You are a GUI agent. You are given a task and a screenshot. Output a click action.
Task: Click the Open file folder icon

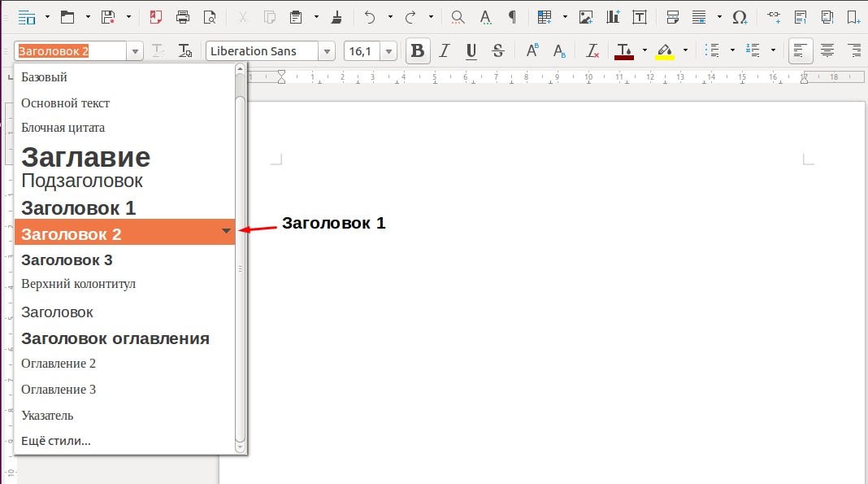67,17
